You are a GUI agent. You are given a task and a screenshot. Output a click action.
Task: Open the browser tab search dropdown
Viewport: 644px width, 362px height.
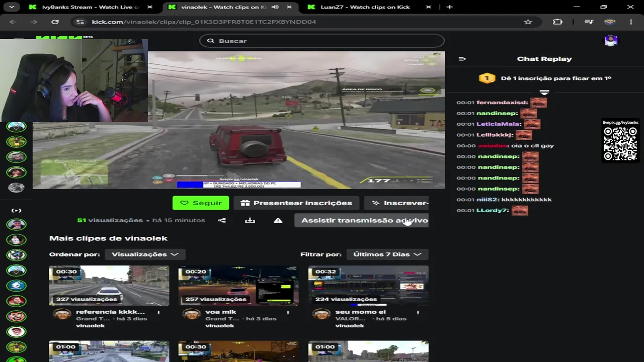pyautogui.click(x=11, y=7)
